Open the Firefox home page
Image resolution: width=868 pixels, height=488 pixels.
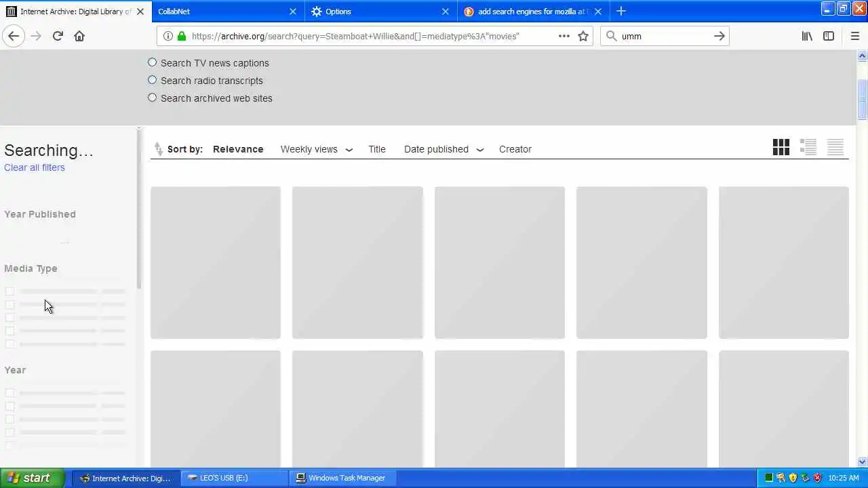79,36
